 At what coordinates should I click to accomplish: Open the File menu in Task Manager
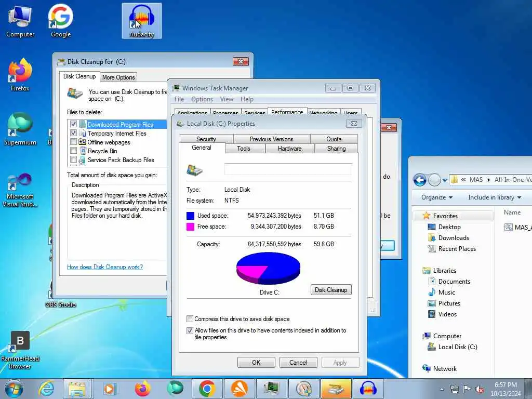[x=179, y=99]
